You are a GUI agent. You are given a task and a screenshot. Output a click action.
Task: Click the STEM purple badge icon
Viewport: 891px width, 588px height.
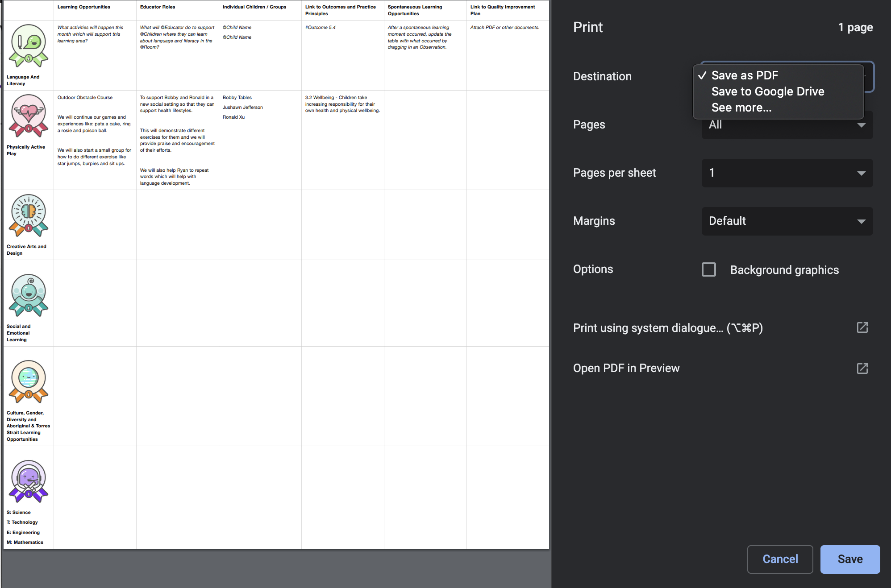[29, 481]
